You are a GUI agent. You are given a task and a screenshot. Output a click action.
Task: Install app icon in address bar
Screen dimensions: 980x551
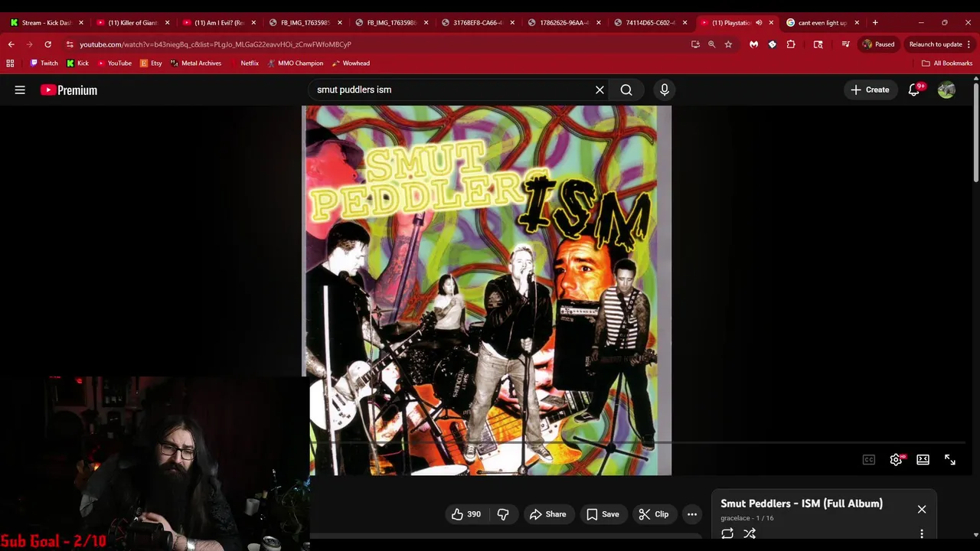click(695, 44)
